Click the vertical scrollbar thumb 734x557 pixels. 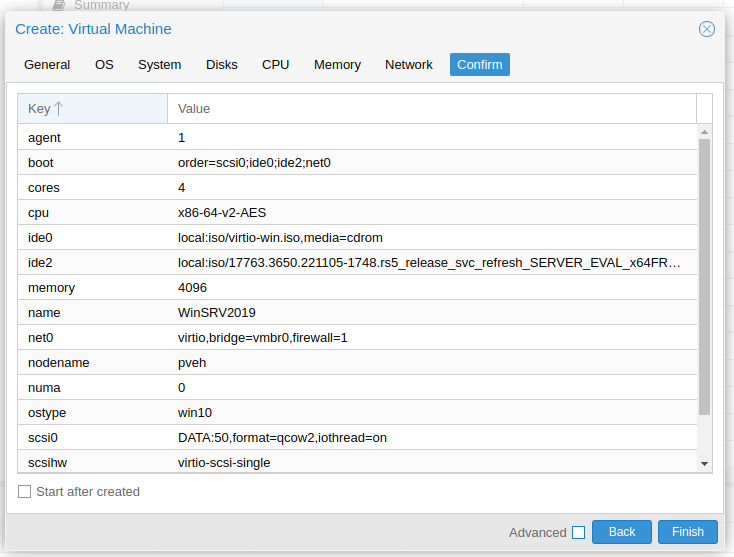(x=704, y=277)
